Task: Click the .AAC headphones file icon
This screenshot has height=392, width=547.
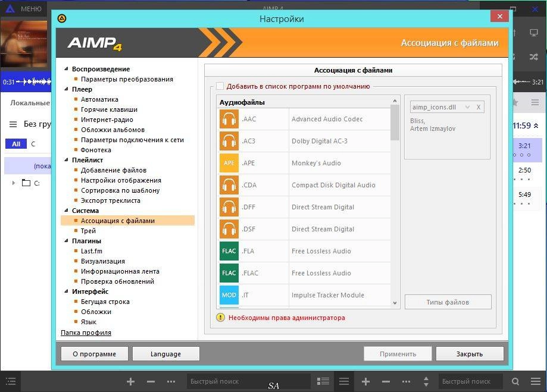Action: (229, 120)
